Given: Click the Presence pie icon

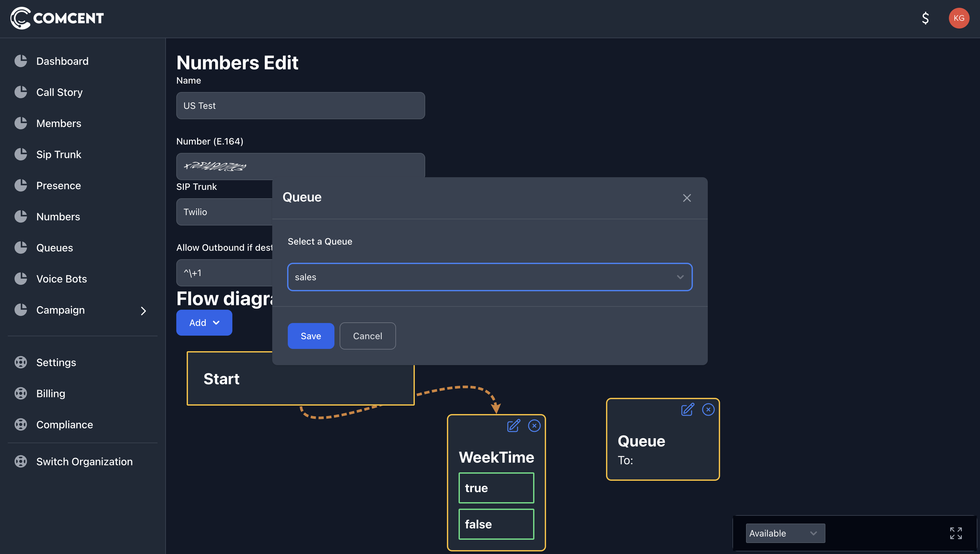Looking at the screenshot, I should tap(20, 186).
